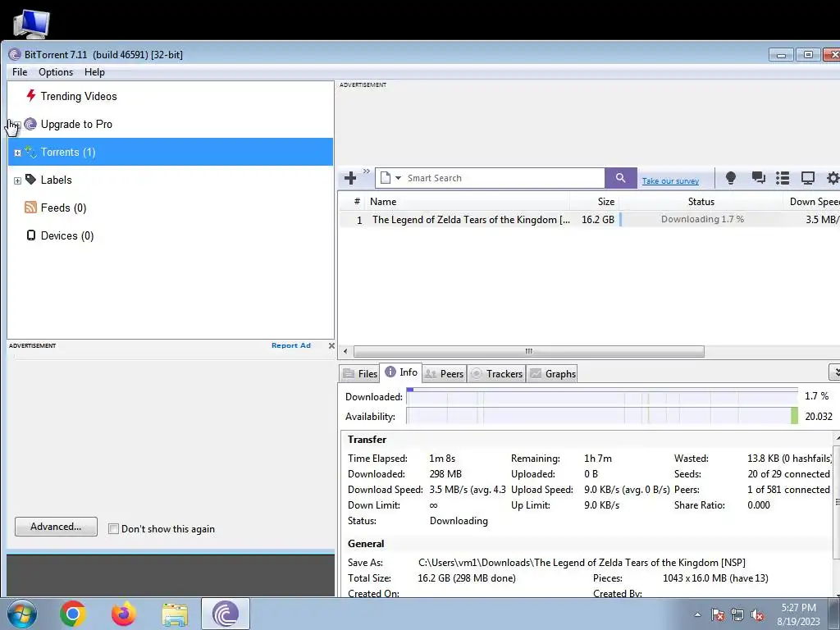The height and width of the screenshot is (630, 840).
Task: Open the Graphs tab
Action: [553, 373]
